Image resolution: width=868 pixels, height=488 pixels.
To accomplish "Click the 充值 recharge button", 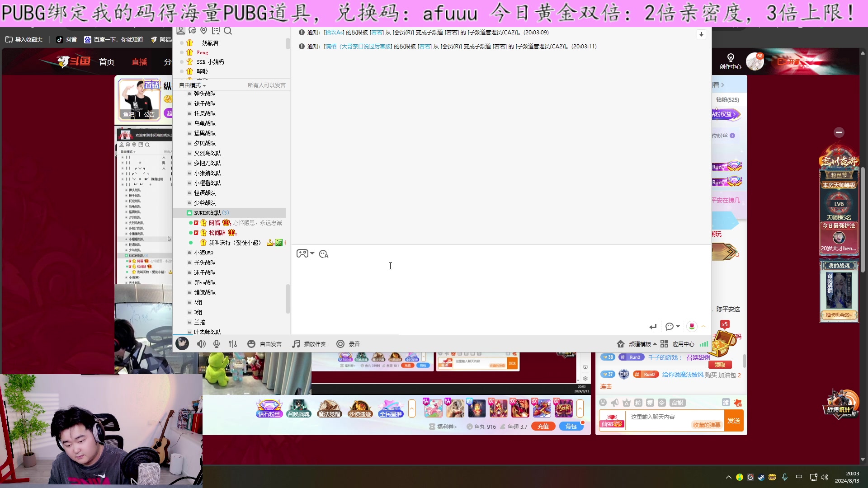I will click(543, 426).
